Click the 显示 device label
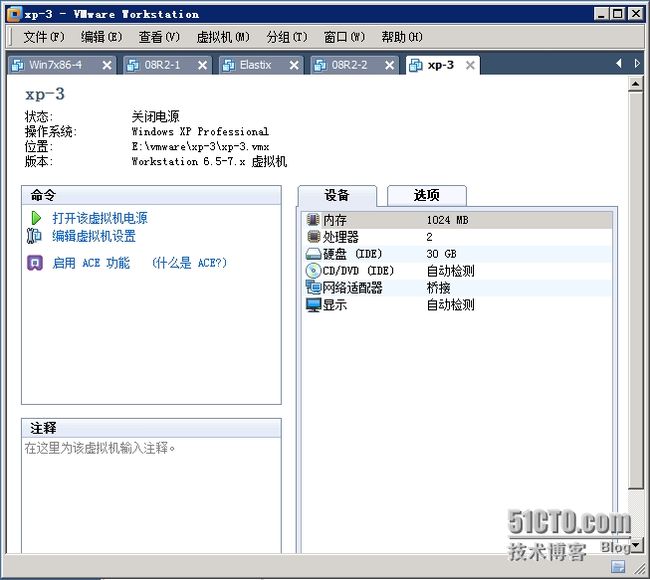The height and width of the screenshot is (580, 650). tap(335, 305)
